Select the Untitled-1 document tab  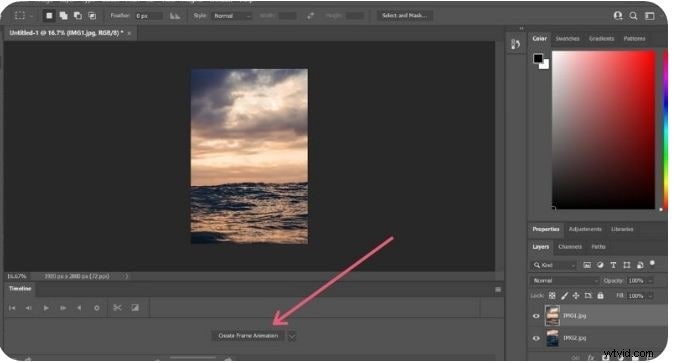(x=66, y=33)
